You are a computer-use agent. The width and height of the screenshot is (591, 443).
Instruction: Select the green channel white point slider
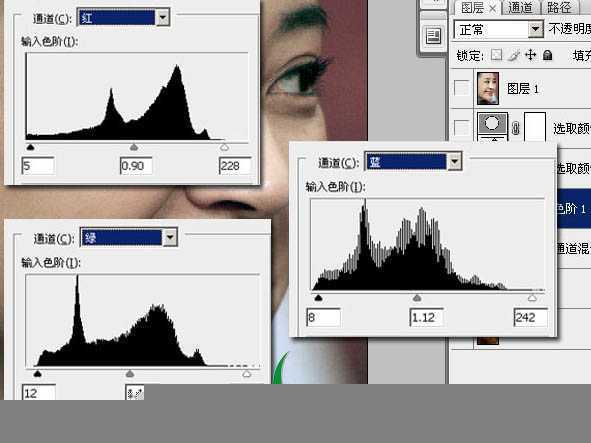(x=247, y=374)
